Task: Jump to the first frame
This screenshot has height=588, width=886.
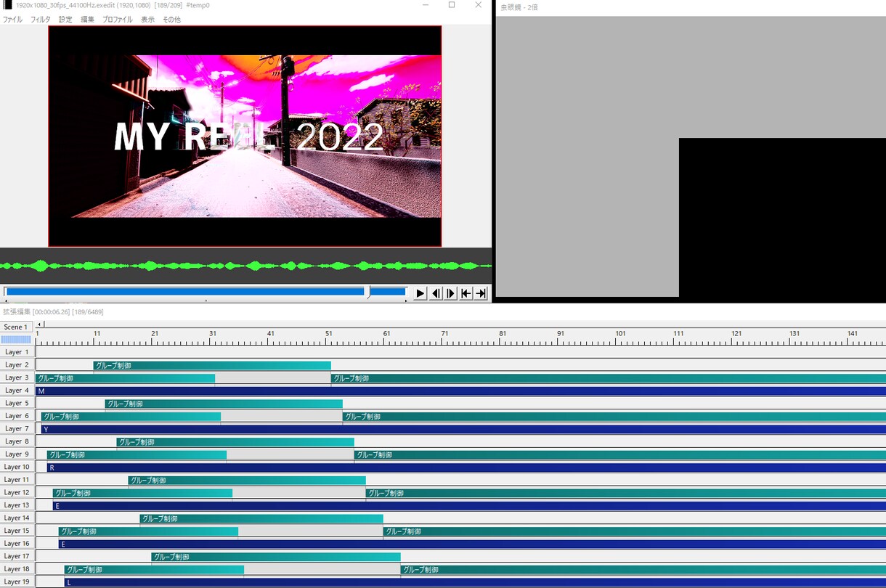Action: pyautogui.click(x=466, y=293)
